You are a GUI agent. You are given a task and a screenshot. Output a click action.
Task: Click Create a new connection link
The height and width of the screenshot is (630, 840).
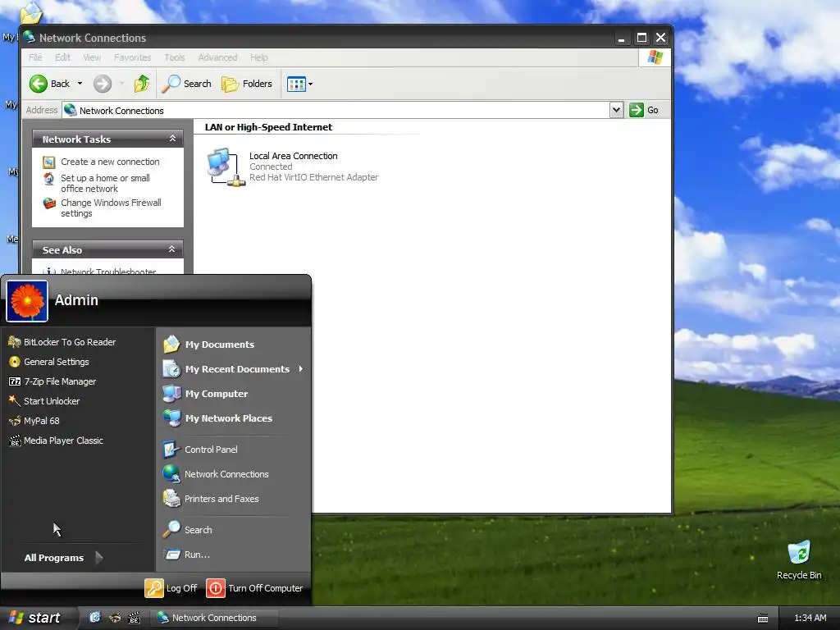click(110, 162)
